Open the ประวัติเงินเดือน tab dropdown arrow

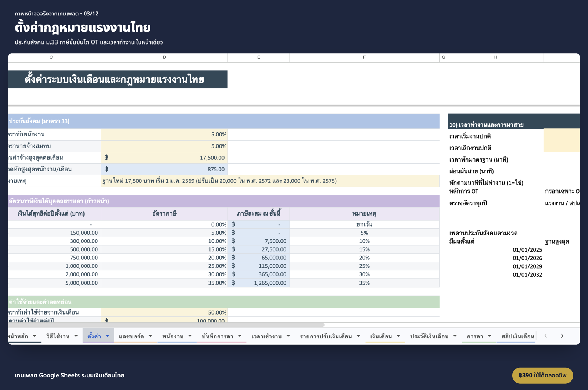[455, 336]
